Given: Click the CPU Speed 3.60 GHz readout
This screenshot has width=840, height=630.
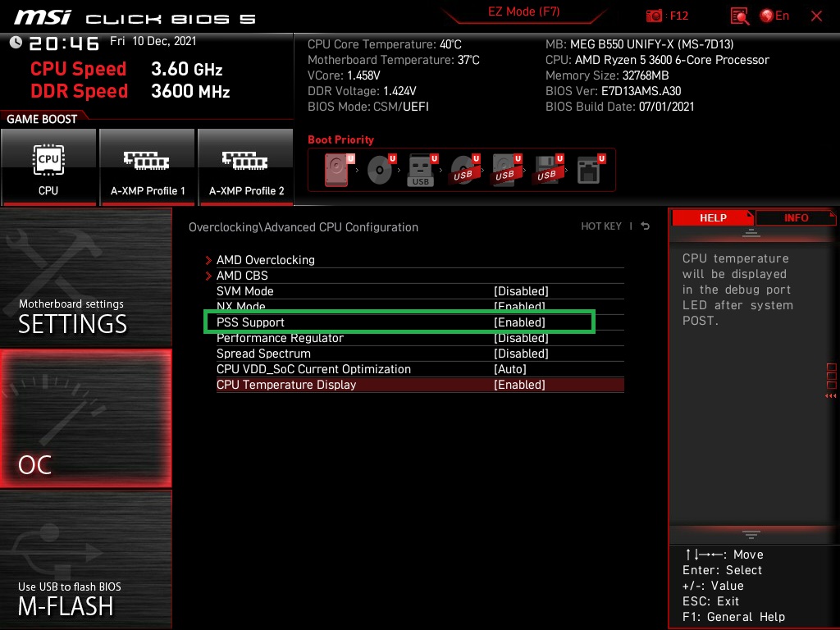Looking at the screenshot, I should click(126, 69).
